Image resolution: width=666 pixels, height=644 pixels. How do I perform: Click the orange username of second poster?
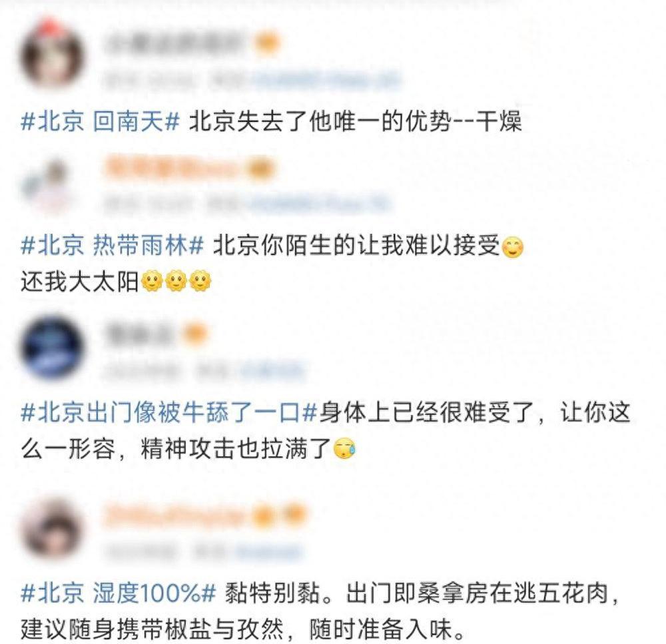[x=173, y=167]
